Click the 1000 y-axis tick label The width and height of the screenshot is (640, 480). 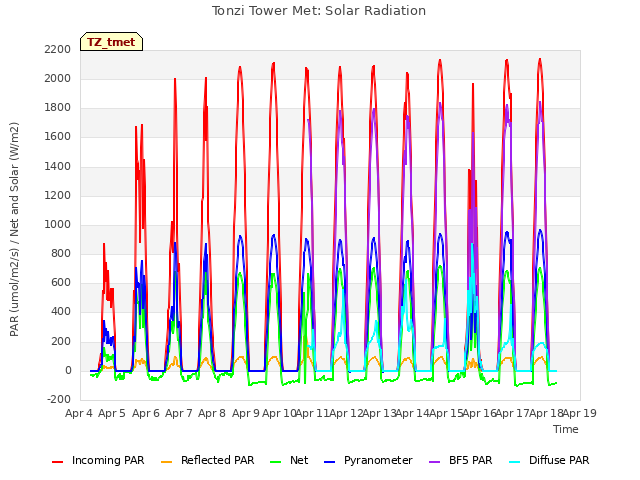pyautogui.click(x=58, y=224)
